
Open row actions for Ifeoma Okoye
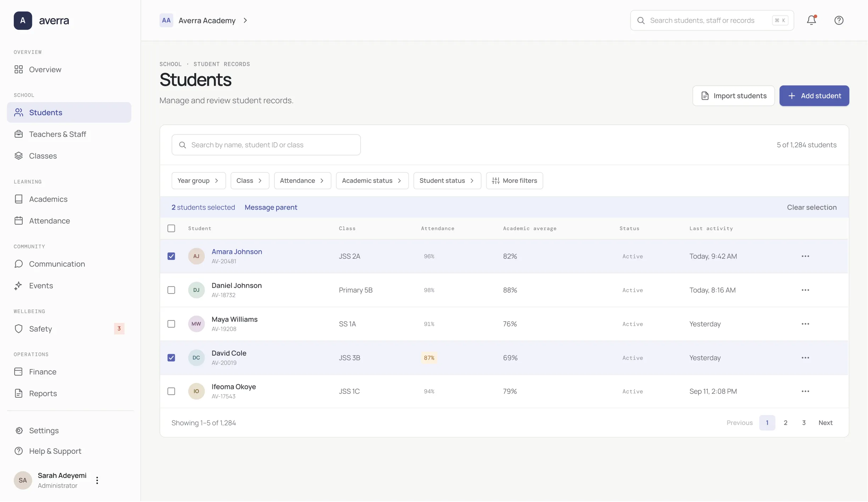coord(805,391)
